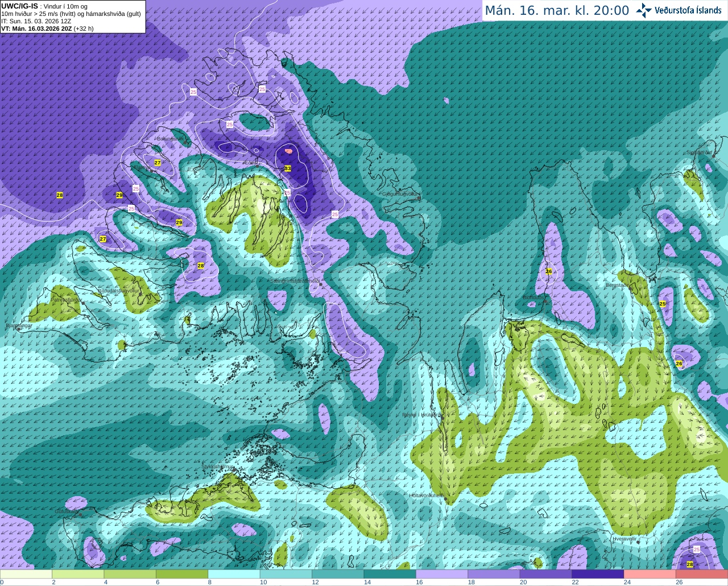Click the yellow 27 label near Flateyri
Screen dimensions: 728x586
coord(158,163)
